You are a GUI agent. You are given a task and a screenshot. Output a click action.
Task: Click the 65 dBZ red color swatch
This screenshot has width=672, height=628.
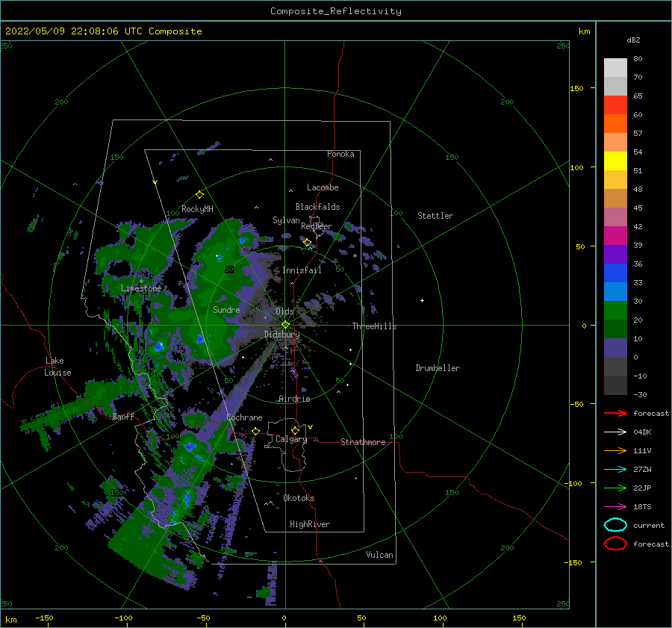[x=615, y=105]
